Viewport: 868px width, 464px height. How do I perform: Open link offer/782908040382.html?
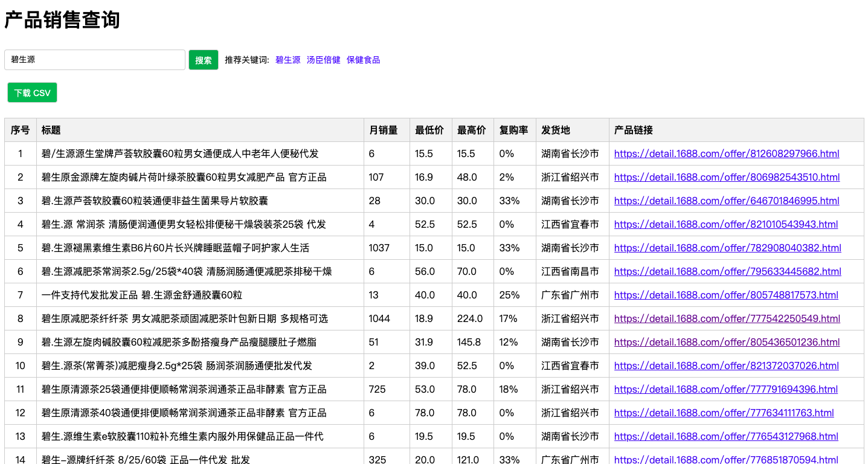point(728,248)
